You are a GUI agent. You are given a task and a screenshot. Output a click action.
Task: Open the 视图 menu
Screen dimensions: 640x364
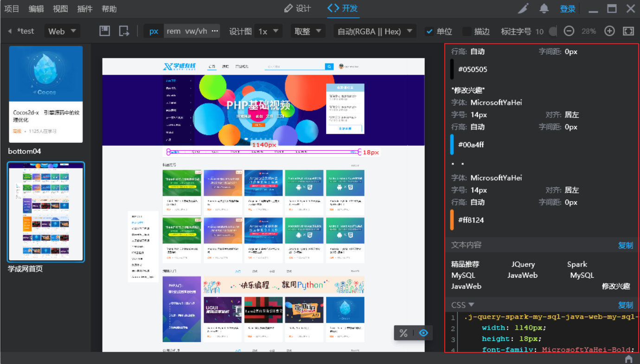pyautogui.click(x=60, y=9)
